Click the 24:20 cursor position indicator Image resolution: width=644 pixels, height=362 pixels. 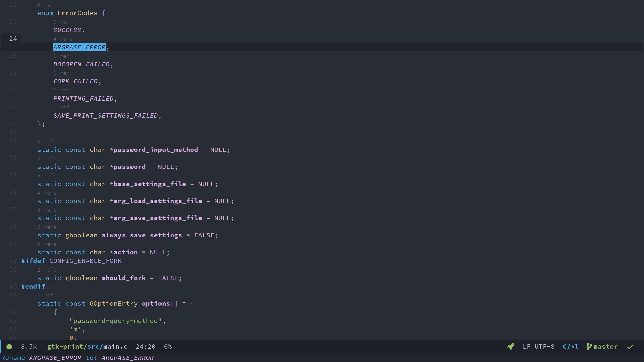(145, 347)
